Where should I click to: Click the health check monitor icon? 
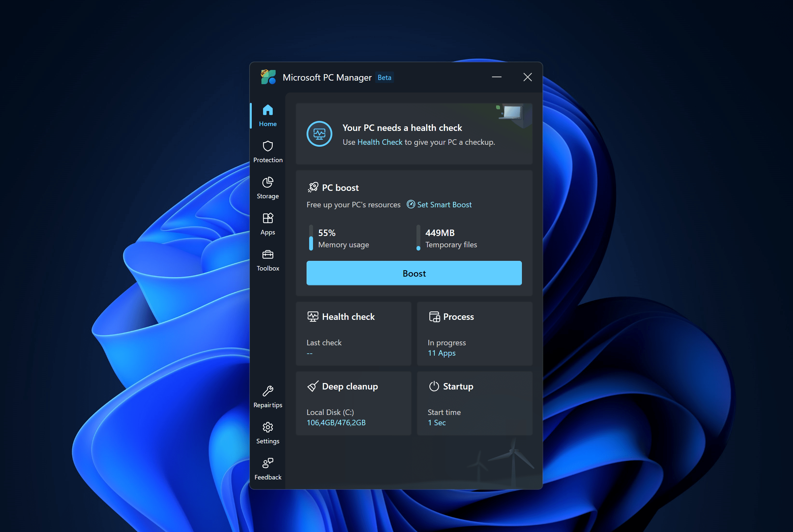tap(319, 134)
